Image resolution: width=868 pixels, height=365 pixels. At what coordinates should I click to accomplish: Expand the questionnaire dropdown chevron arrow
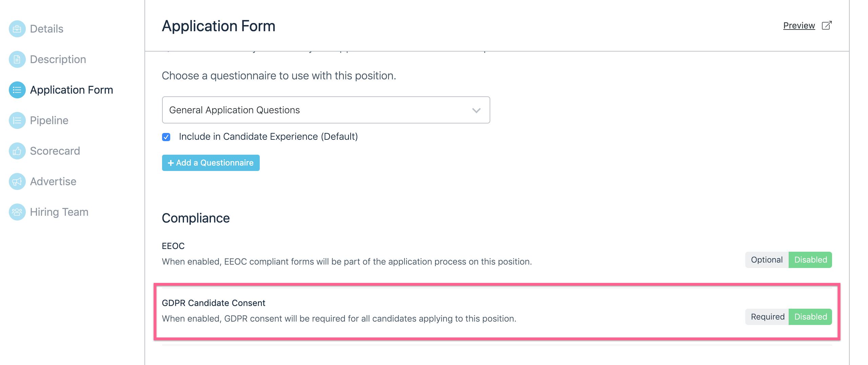(476, 110)
